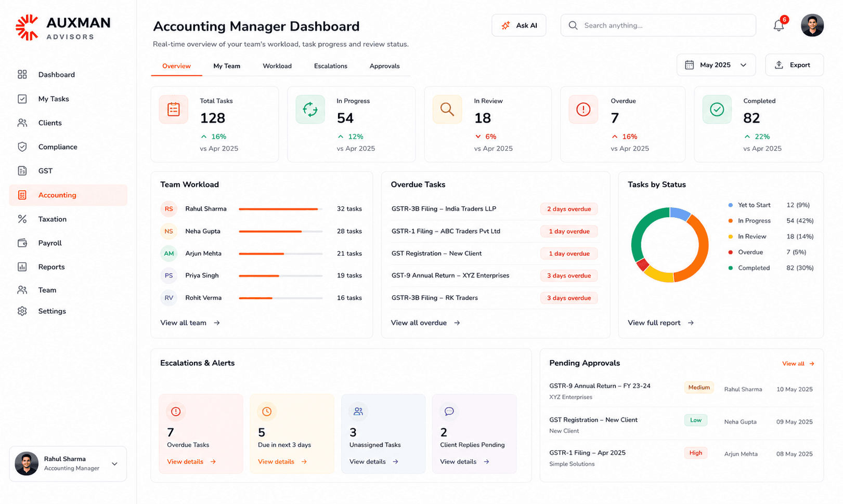843x504 pixels.
Task: Click the Due in next 3 days clock icon
Action: (x=267, y=412)
